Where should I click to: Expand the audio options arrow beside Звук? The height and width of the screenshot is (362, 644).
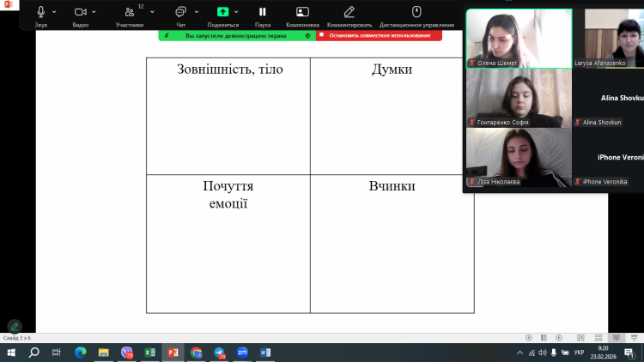(x=54, y=12)
